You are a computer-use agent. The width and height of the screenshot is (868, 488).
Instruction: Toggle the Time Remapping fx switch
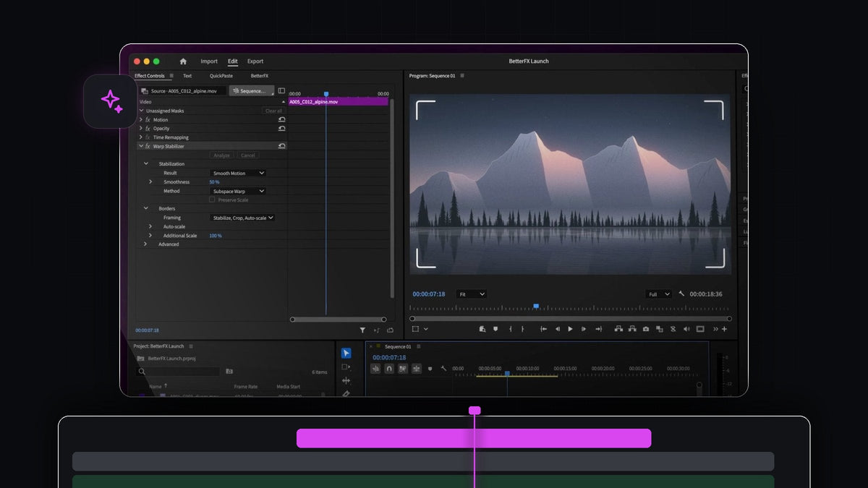tap(148, 137)
